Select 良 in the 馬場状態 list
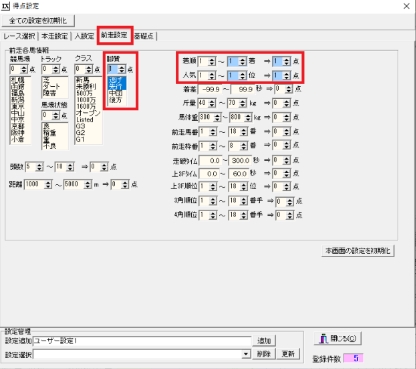Image resolution: width=416 pixels, height=369 pixels. pyautogui.click(x=46, y=126)
